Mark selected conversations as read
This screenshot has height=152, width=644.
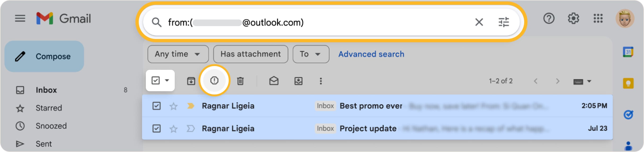pyautogui.click(x=274, y=81)
